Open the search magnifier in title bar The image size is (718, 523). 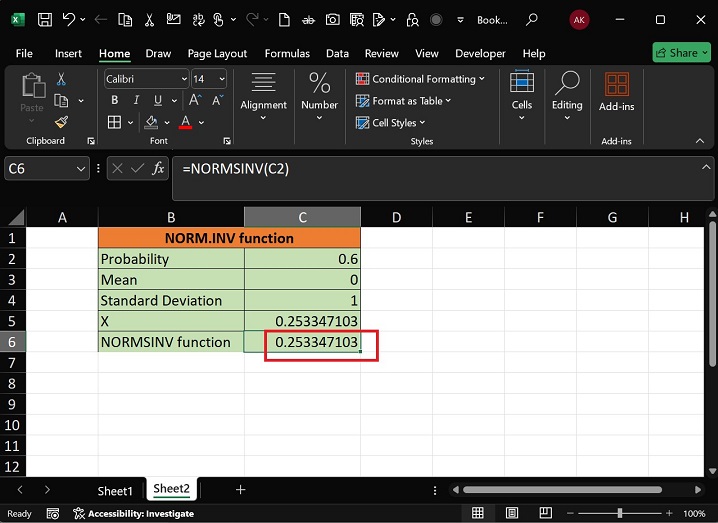point(531,19)
